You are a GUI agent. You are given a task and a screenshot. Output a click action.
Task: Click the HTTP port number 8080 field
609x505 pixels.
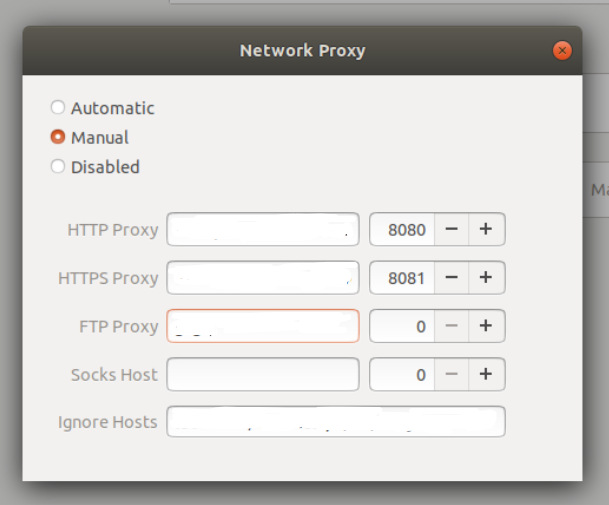[402, 230]
